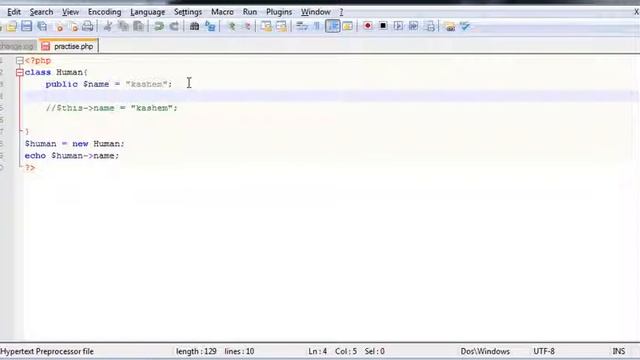The width and height of the screenshot is (640, 360).
Task: Open the Plugins menu
Action: coord(279,12)
